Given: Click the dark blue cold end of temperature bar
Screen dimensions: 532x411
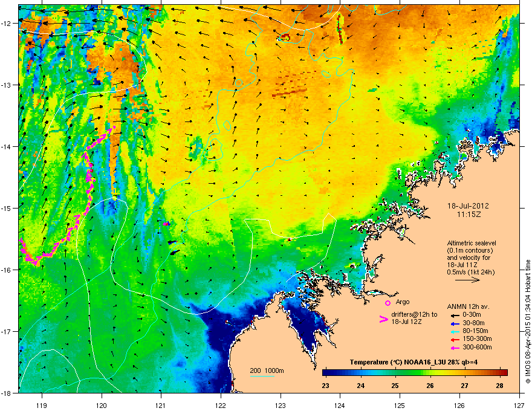Looking at the screenshot, I should point(328,372).
